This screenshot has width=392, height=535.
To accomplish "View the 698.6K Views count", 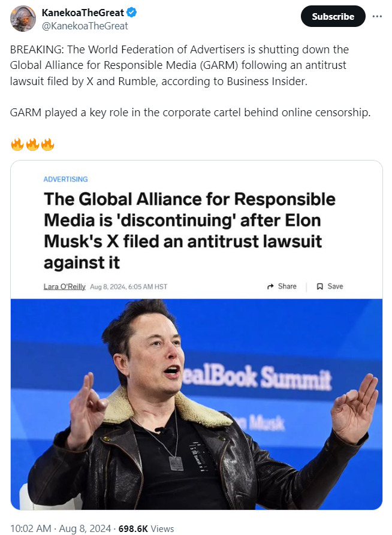I will [x=146, y=528].
